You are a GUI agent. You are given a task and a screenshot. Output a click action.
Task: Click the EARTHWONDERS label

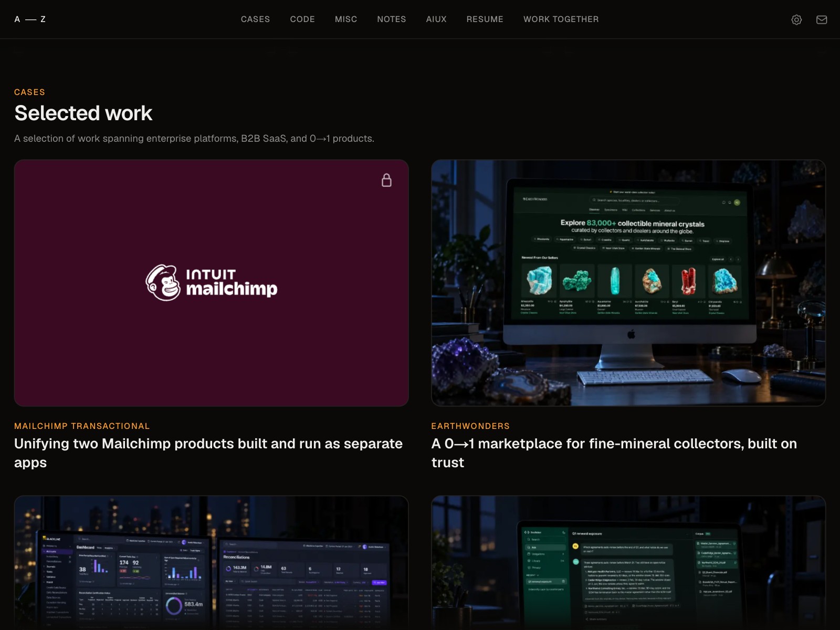[x=470, y=426]
